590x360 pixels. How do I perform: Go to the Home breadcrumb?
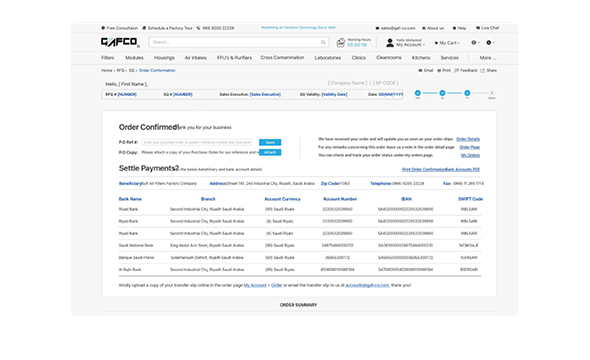pyautogui.click(x=106, y=70)
